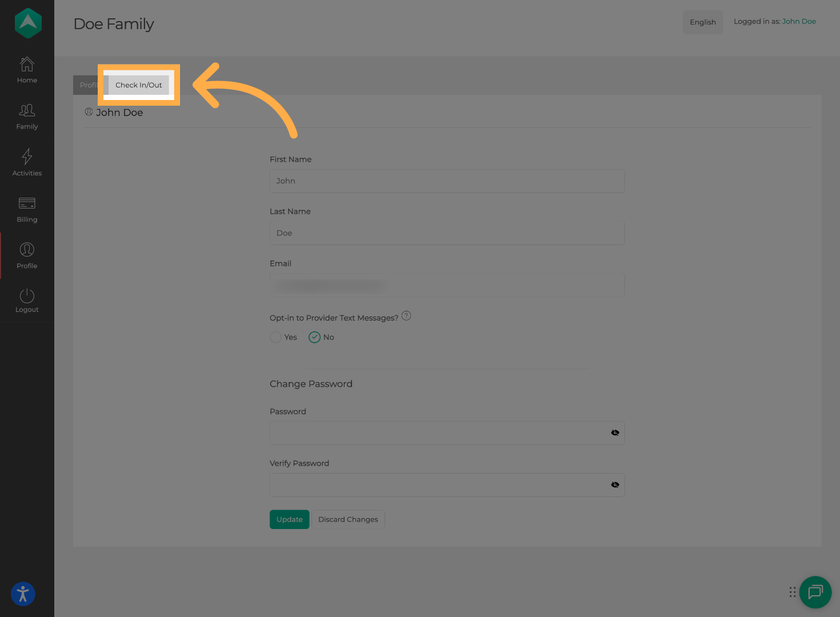This screenshot has width=840, height=617.
Task: Click the Update button
Action: pyautogui.click(x=289, y=519)
